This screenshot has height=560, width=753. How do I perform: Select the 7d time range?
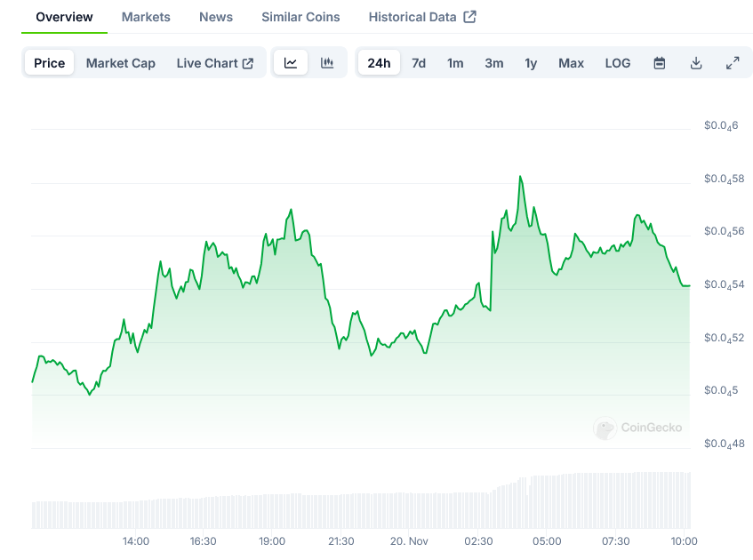pos(419,63)
